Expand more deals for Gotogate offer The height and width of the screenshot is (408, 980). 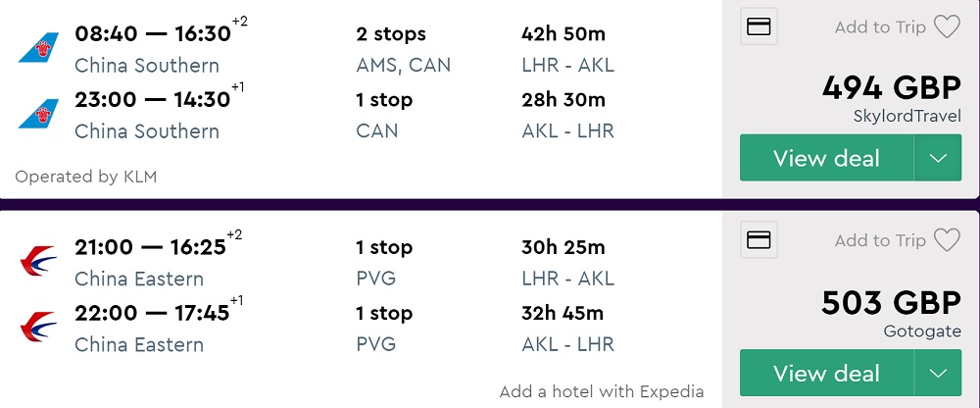click(x=938, y=374)
